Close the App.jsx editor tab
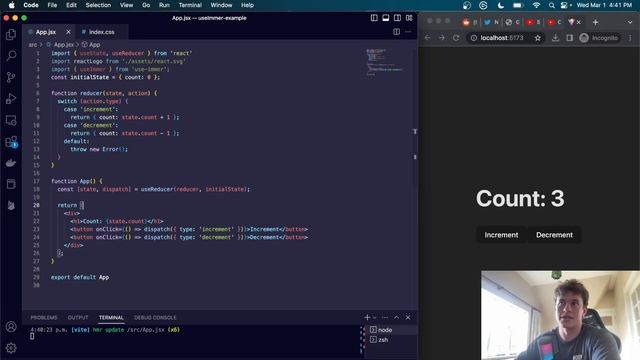Viewport: 640px width, 360px height. [68, 31]
